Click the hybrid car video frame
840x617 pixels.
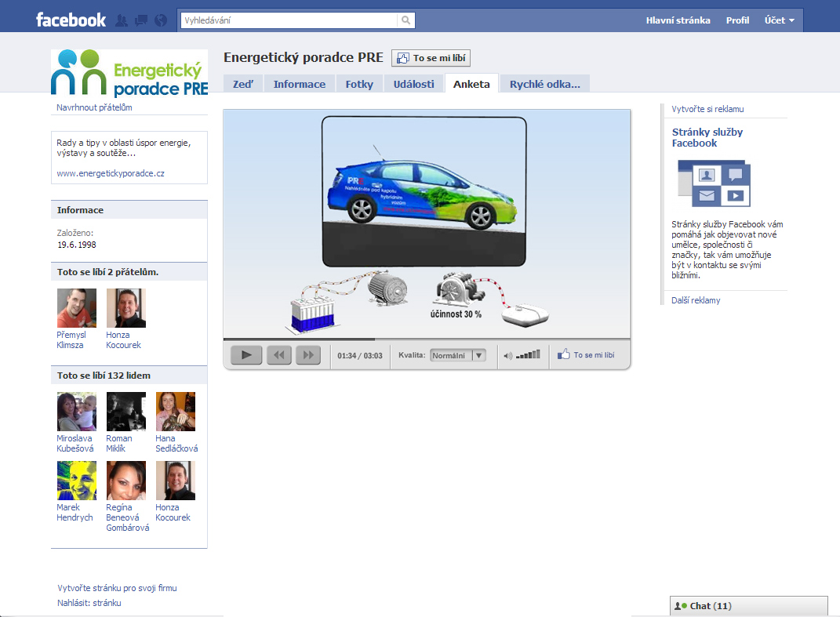click(424, 191)
